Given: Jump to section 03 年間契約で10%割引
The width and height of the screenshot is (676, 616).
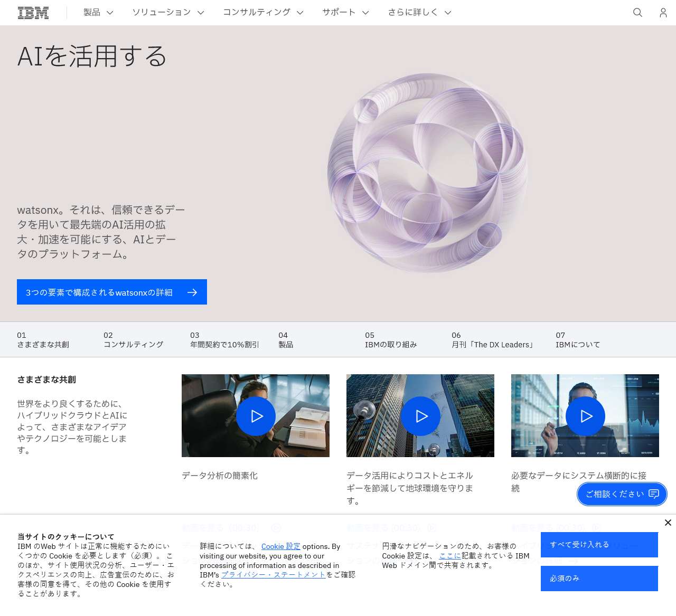Looking at the screenshot, I should coord(225,340).
